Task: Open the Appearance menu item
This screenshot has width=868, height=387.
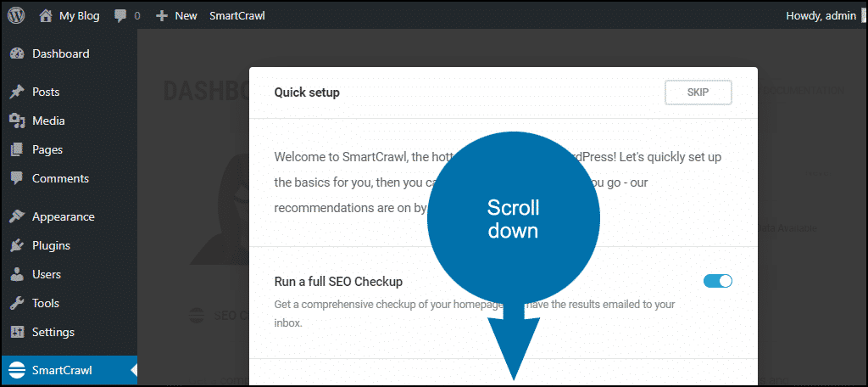Action: click(63, 216)
